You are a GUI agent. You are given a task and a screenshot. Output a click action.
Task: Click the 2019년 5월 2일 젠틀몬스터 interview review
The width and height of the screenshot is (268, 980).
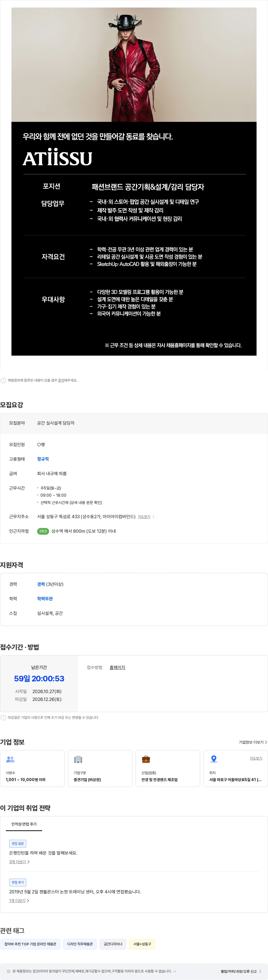click(x=75, y=892)
